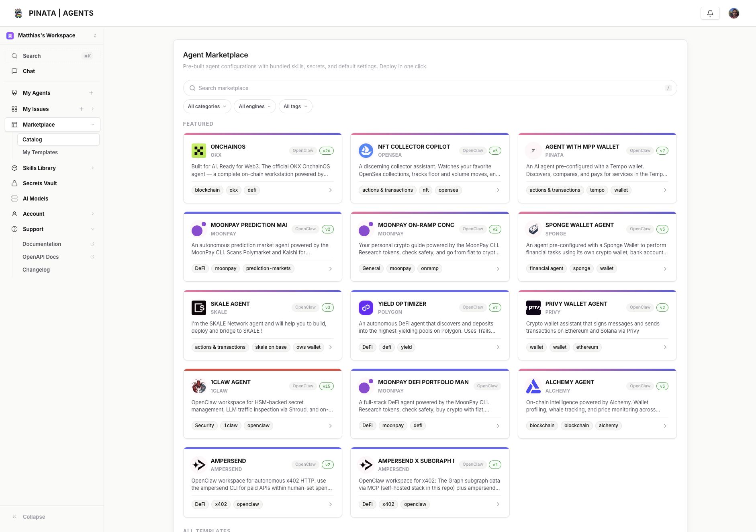This screenshot has width=756, height=532.
Task: Click the MoonPay DeFi Portfolio logo icon
Action: (x=366, y=386)
